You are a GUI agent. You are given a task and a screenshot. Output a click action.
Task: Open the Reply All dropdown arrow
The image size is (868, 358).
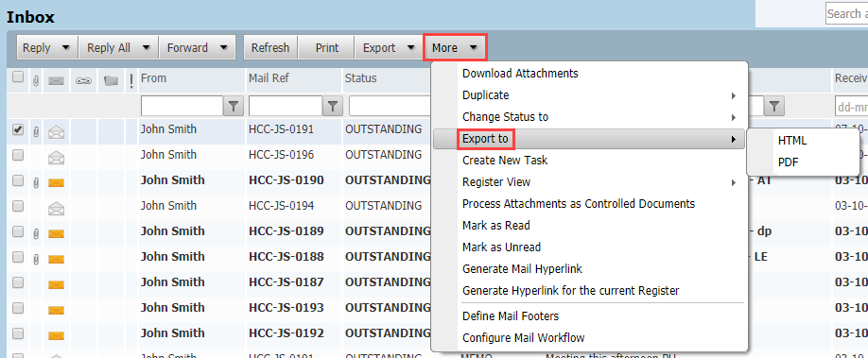[147, 48]
